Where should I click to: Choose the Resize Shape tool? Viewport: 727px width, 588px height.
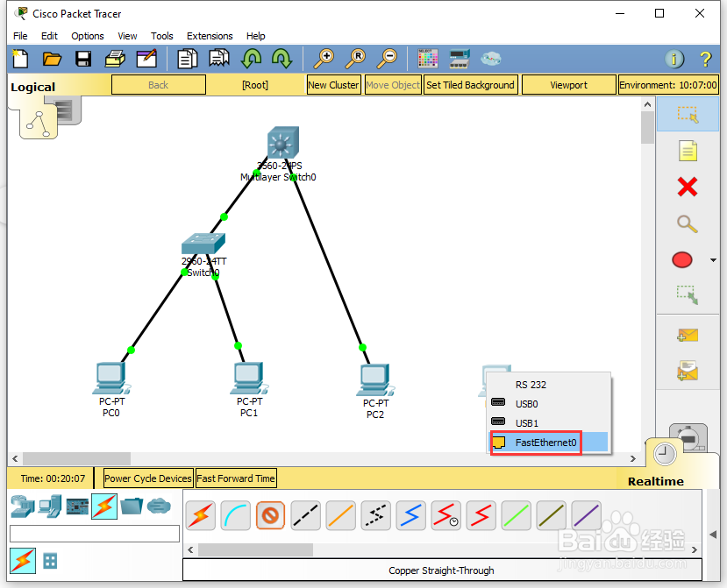tap(688, 295)
